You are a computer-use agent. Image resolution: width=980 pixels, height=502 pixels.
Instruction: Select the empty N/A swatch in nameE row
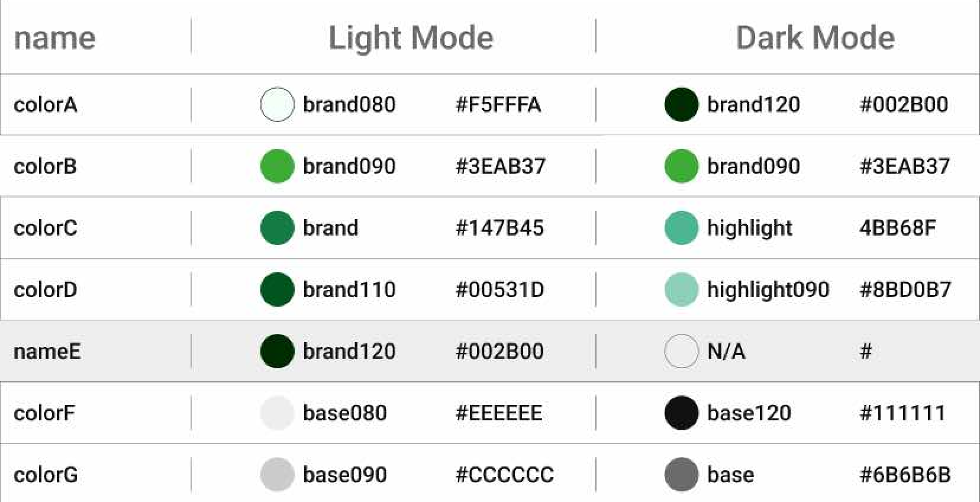click(682, 351)
